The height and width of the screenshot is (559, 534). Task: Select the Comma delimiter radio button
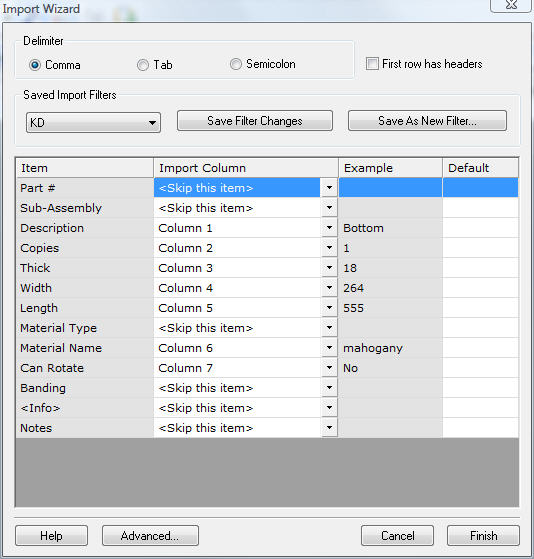point(35,65)
